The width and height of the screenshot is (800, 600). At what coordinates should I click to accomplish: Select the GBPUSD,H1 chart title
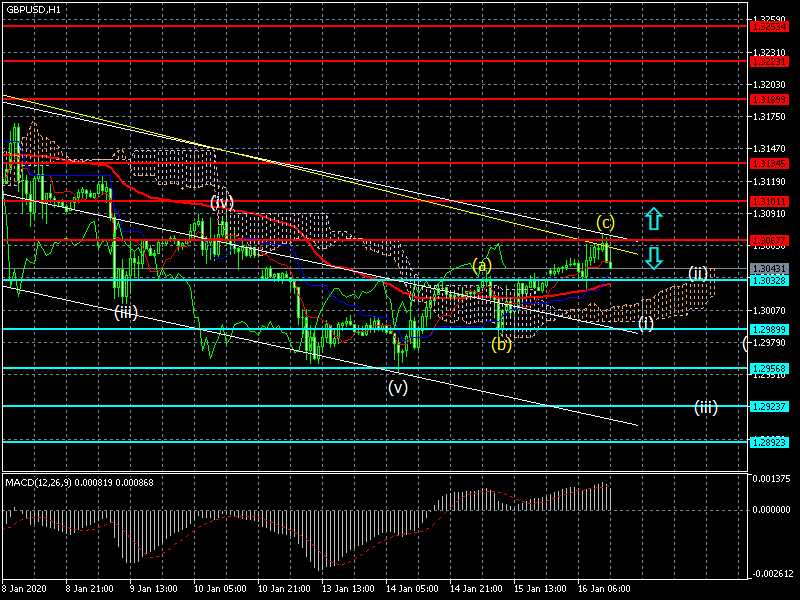pos(33,10)
